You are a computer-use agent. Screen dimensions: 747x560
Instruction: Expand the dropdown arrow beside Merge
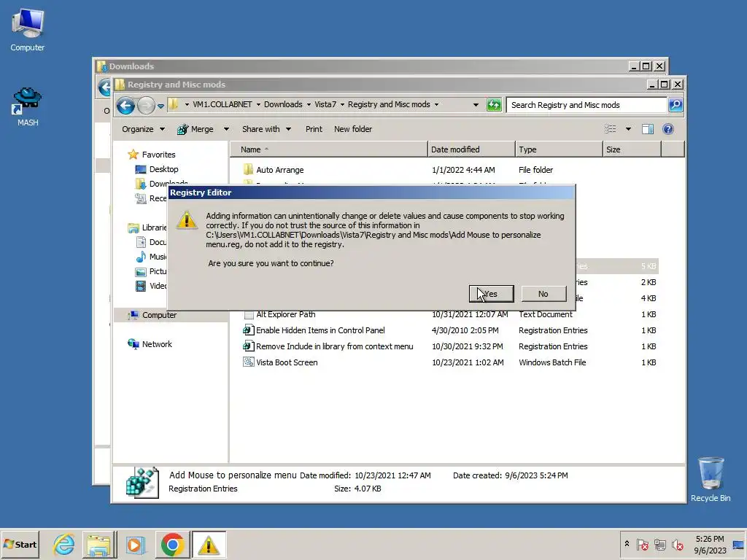point(226,129)
